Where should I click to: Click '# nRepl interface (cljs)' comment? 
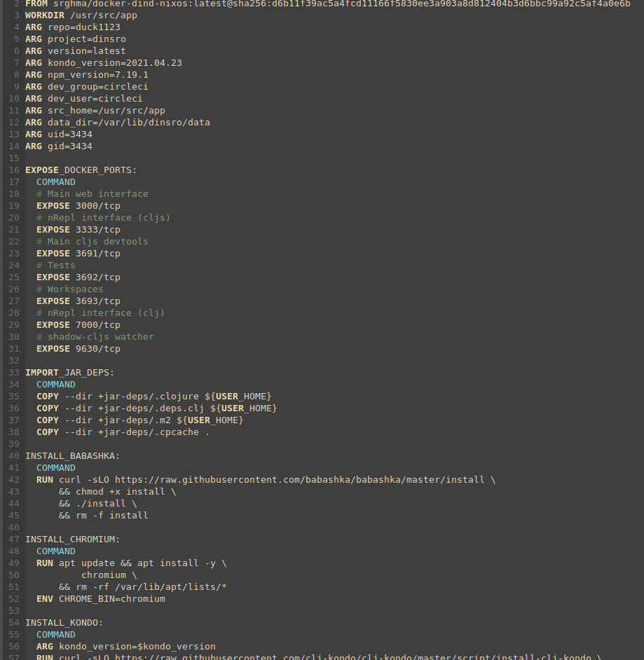pos(104,218)
